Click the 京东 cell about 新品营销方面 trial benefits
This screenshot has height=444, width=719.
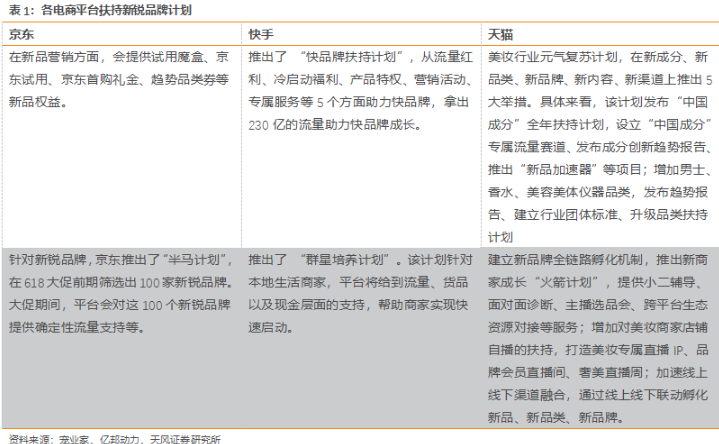pyautogui.click(x=122, y=147)
